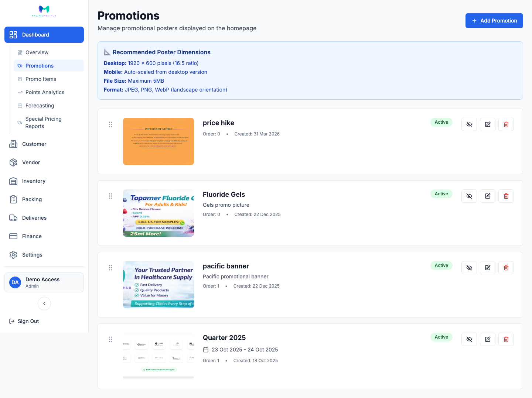Expand the Inventory section
The width and height of the screenshot is (532, 398).
44,181
